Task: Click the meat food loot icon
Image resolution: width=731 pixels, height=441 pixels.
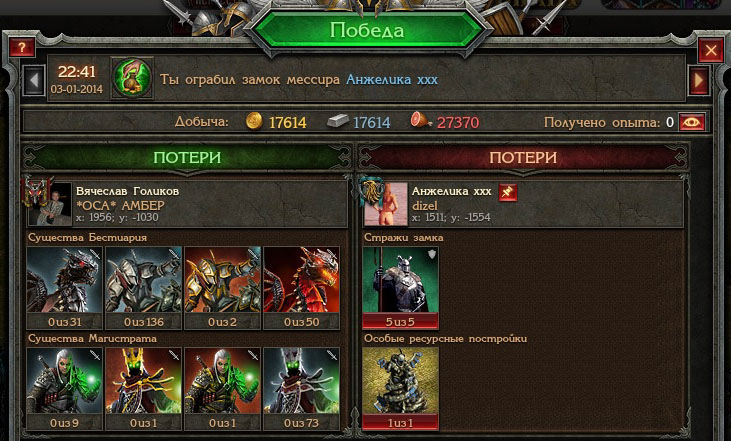Action: 421,121
